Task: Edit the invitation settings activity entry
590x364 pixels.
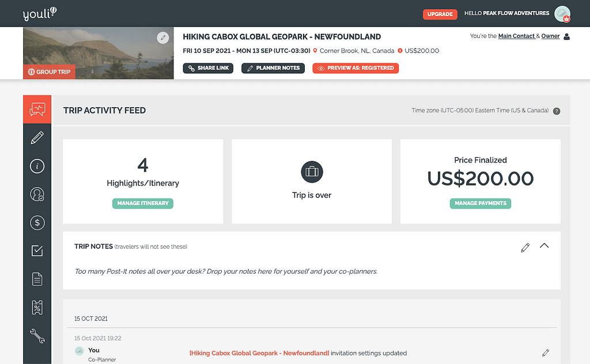Action: (545, 352)
